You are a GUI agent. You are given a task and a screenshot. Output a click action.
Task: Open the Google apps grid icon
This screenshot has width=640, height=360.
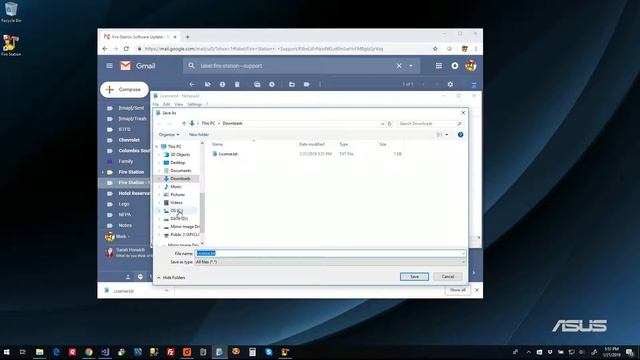click(x=439, y=66)
